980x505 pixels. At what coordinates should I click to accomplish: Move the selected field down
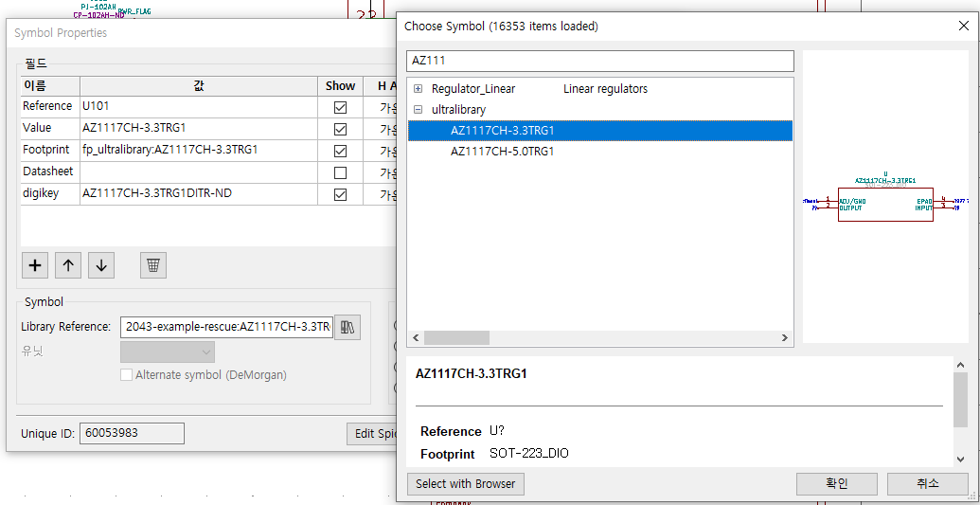(x=101, y=265)
